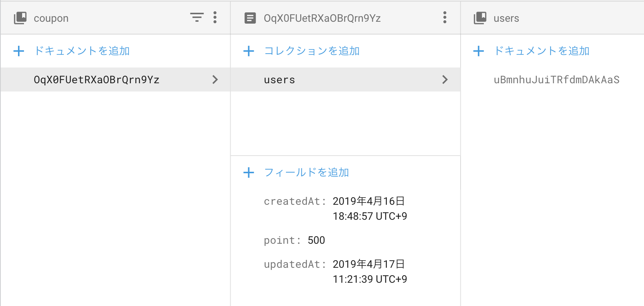The image size is (644, 306).
Task: Click plus icon next to コレクションを追加
Action: point(249,51)
